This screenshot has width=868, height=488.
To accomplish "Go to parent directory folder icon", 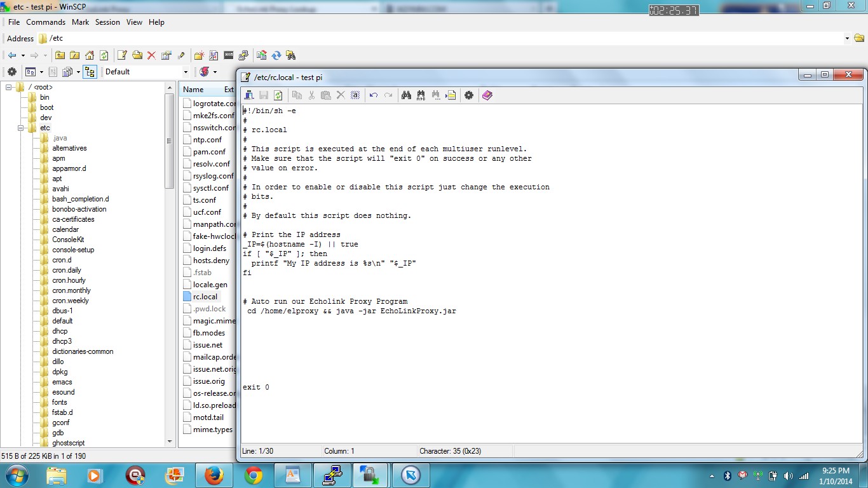I will pos(60,55).
